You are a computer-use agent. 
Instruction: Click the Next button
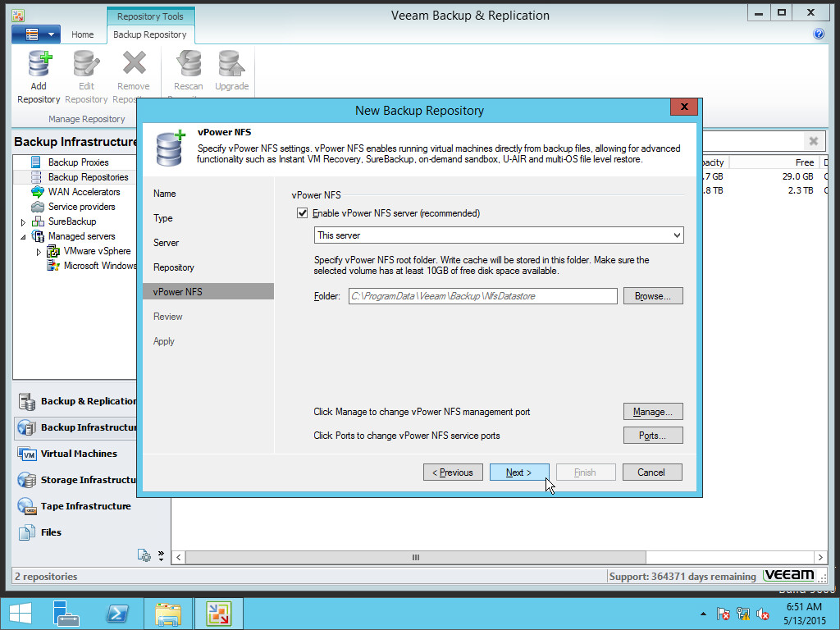click(x=519, y=472)
